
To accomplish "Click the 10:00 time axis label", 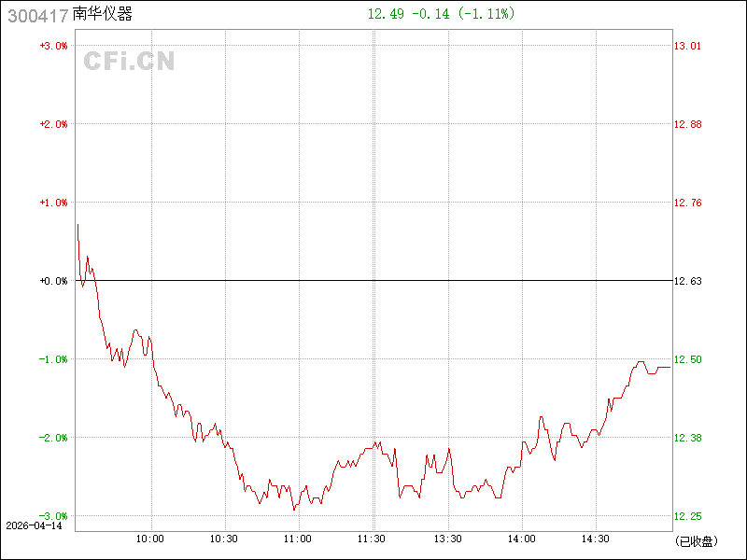I will pyautogui.click(x=150, y=539).
